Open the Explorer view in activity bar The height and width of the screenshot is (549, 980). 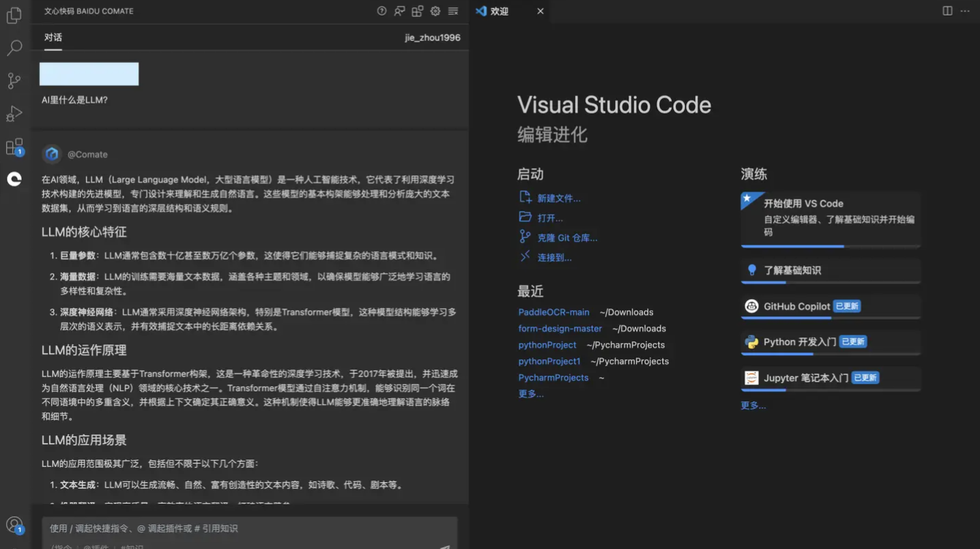(14, 15)
